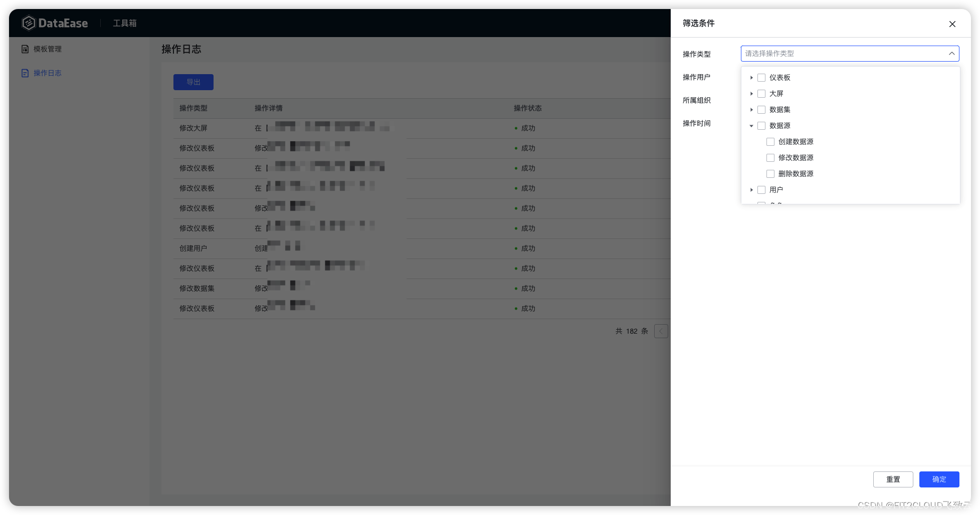Open 模板管理 sidebar icon
Screen dimensions: 980x515
pos(25,49)
